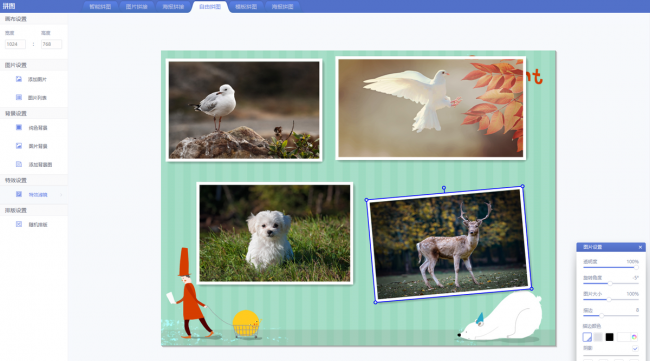
Task: Click the 添加背景图 add background icon
Action: pyautogui.click(x=19, y=165)
